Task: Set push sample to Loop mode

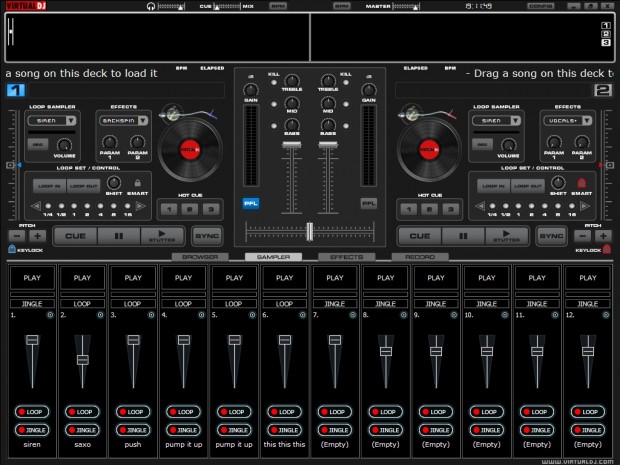Action: point(133,412)
